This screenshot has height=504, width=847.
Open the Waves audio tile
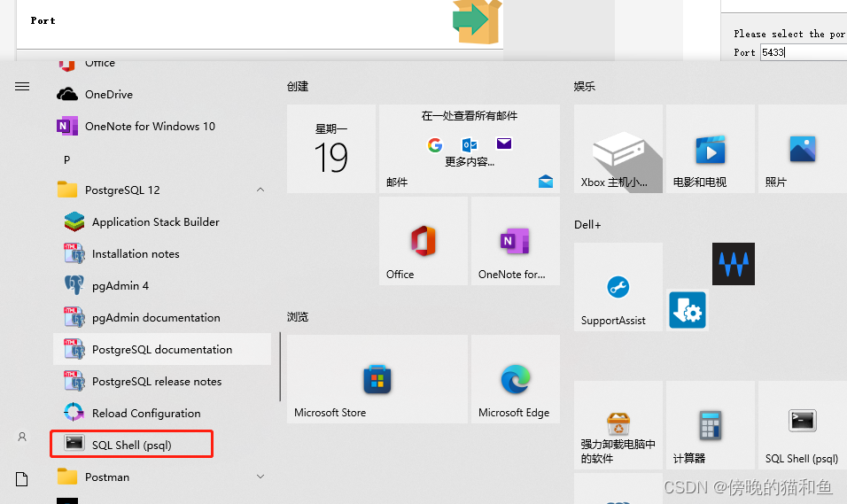pyautogui.click(x=733, y=264)
